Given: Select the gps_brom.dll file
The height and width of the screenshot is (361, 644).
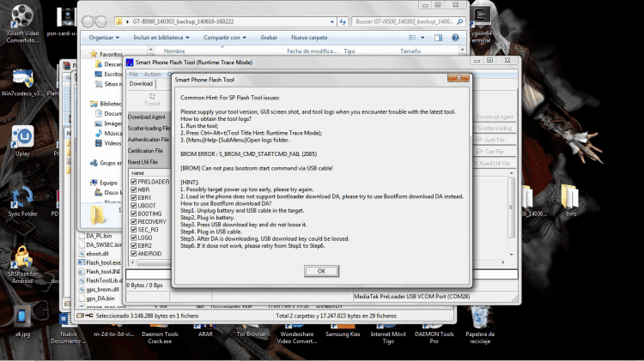Looking at the screenshot, I should (102, 289).
